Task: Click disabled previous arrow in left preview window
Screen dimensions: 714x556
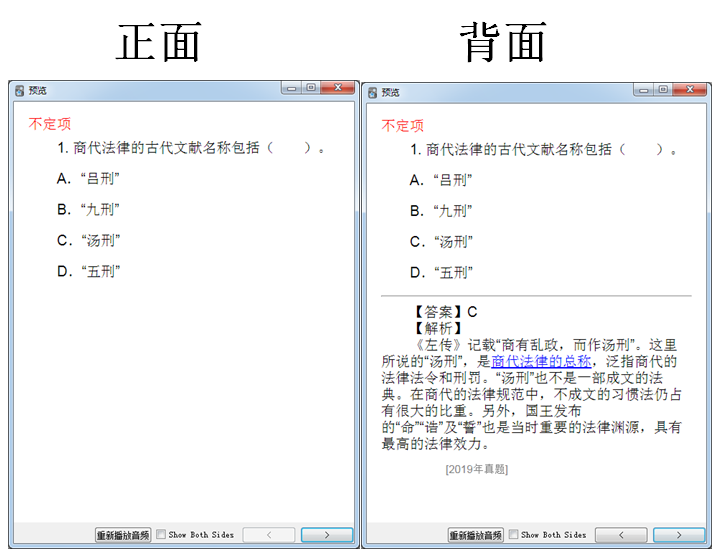Action: pyautogui.click(x=269, y=535)
